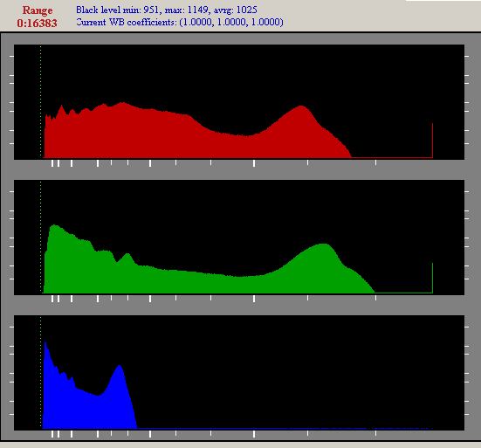Screen dimensions: 481x448
Task: Click the dotted black-level line in blue histogram
Action: tap(40, 372)
